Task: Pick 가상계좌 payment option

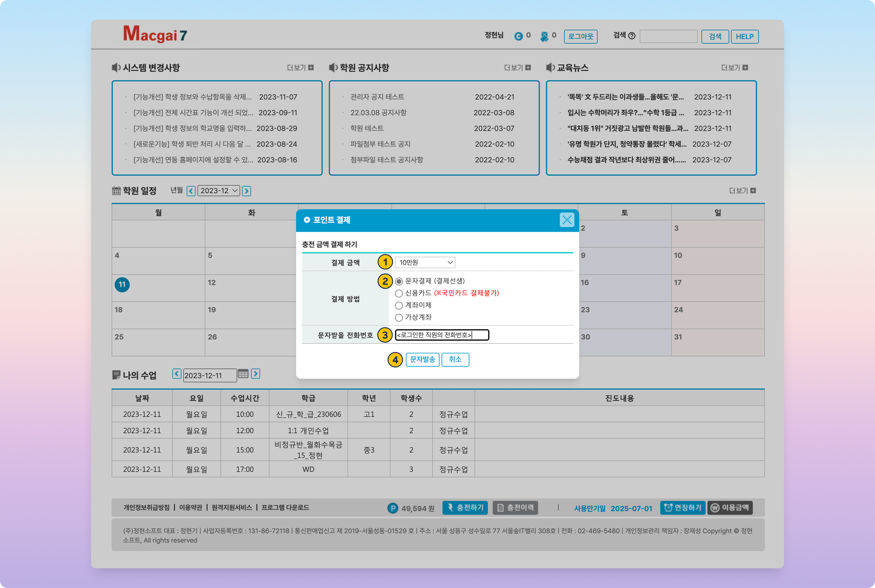Action: [x=399, y=317]
